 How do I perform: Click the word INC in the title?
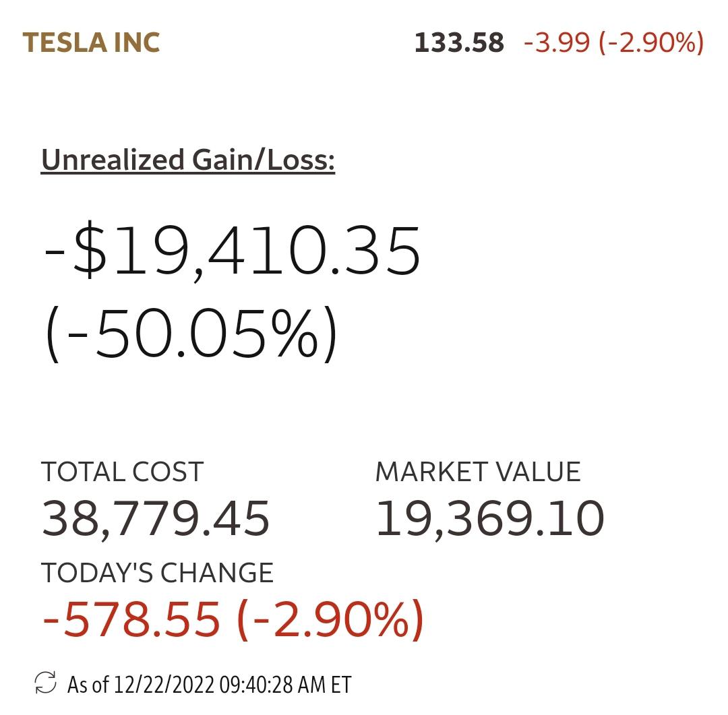click(x=135, y=43)
